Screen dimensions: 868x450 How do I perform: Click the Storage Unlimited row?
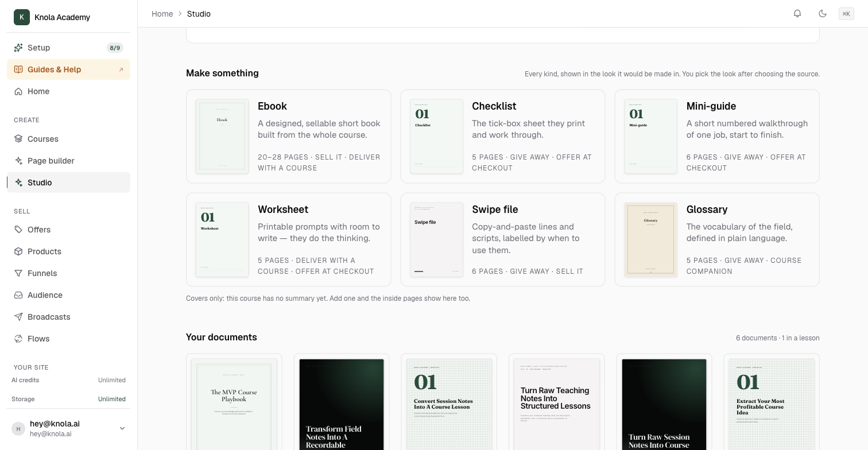(68, 399)
